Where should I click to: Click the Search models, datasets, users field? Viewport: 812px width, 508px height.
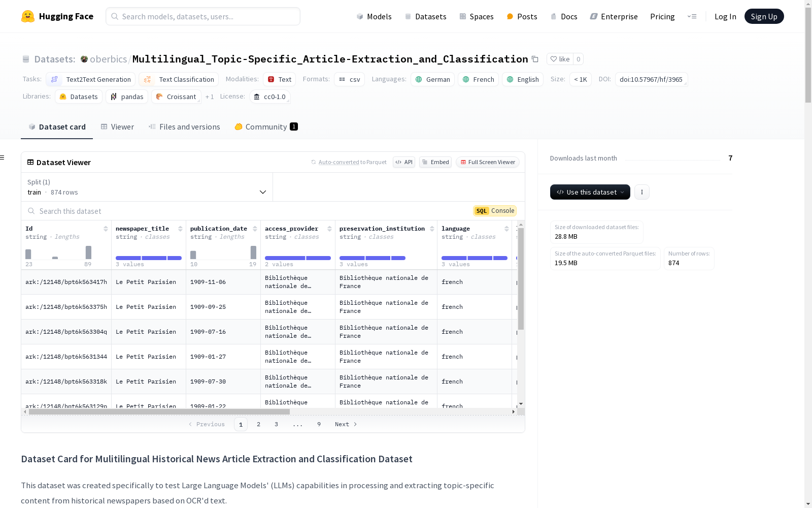[203, 16]
